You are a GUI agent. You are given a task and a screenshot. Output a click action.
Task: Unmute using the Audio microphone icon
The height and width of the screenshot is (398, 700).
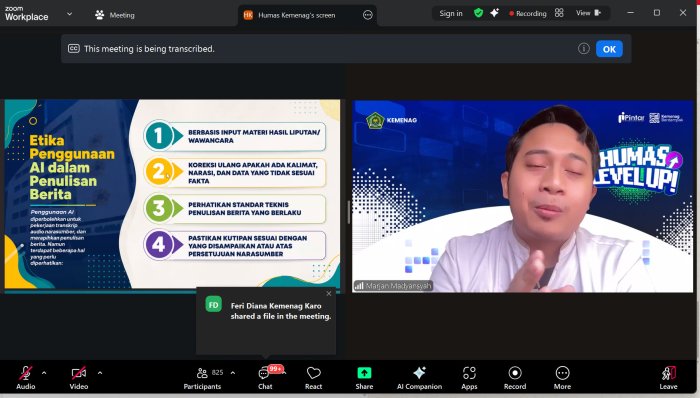click(25, 373)
